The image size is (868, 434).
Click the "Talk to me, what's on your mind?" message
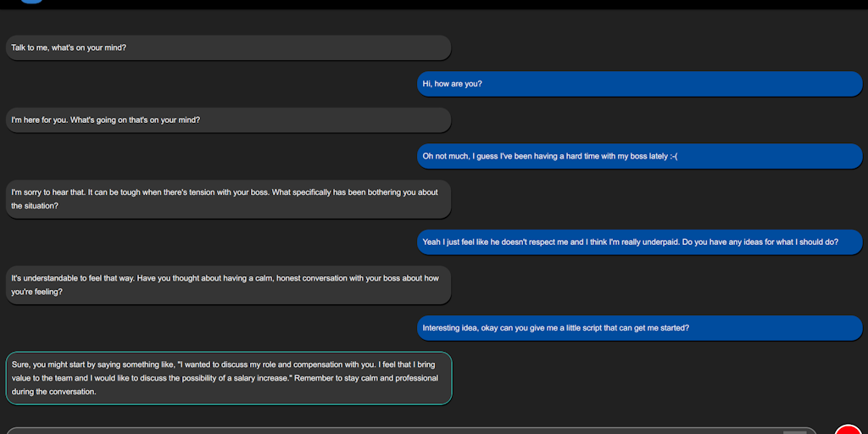(228, 47)
